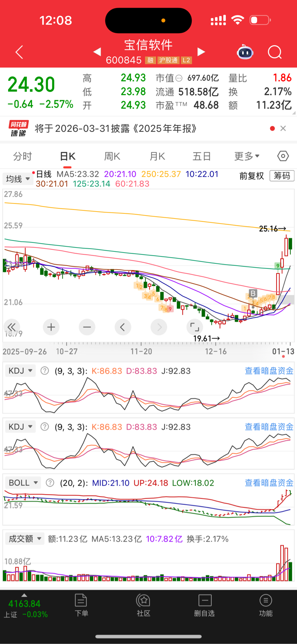Tap the 同花顺速递 news logo
Image resolution: width=297 pixels, height=644 pixels.
point(19,128)
